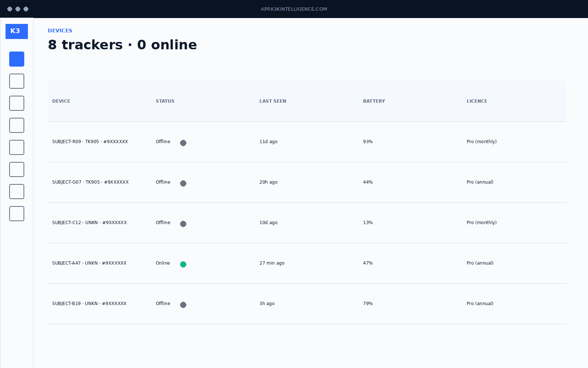Screen dimensions: 588x368
Task: Click Pro (monthly) licence for SUBJECT-C12
Action: [x=481, y=223]
